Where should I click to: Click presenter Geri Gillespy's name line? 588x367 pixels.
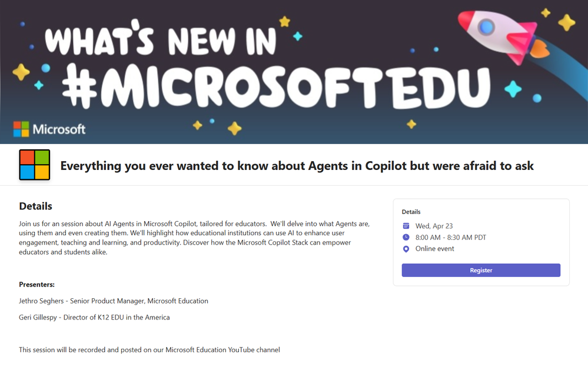pyautogui.click(x=95, y=318)
